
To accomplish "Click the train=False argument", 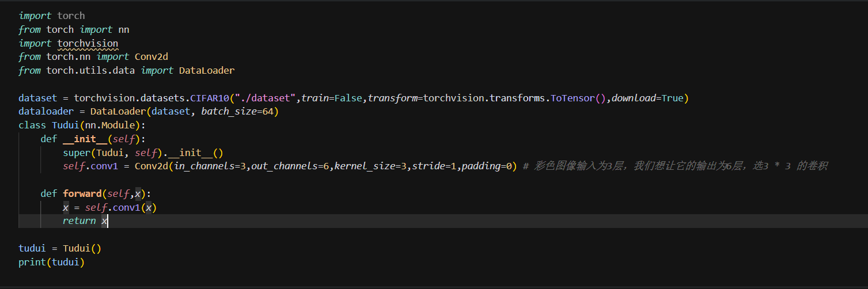I will tap(332, 98).
